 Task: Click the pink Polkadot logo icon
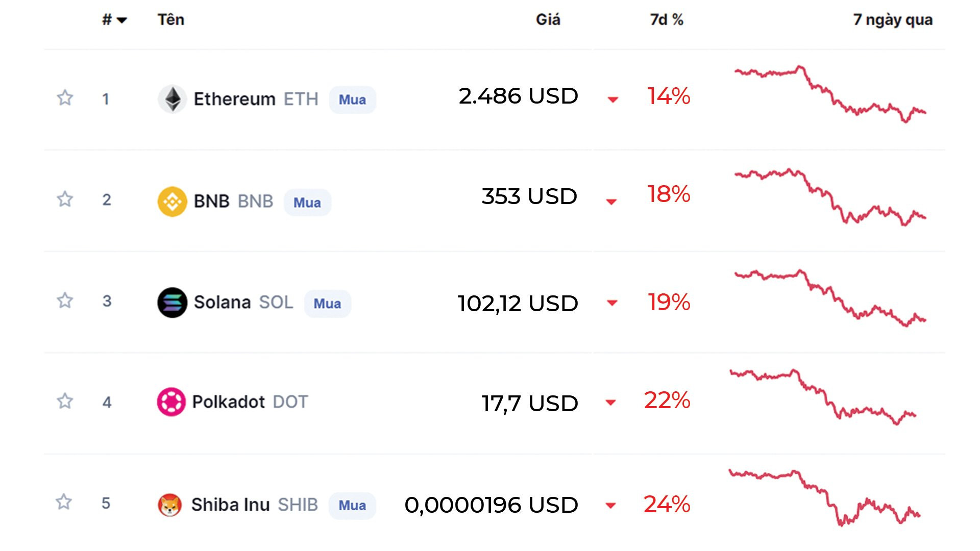point(171,402)
